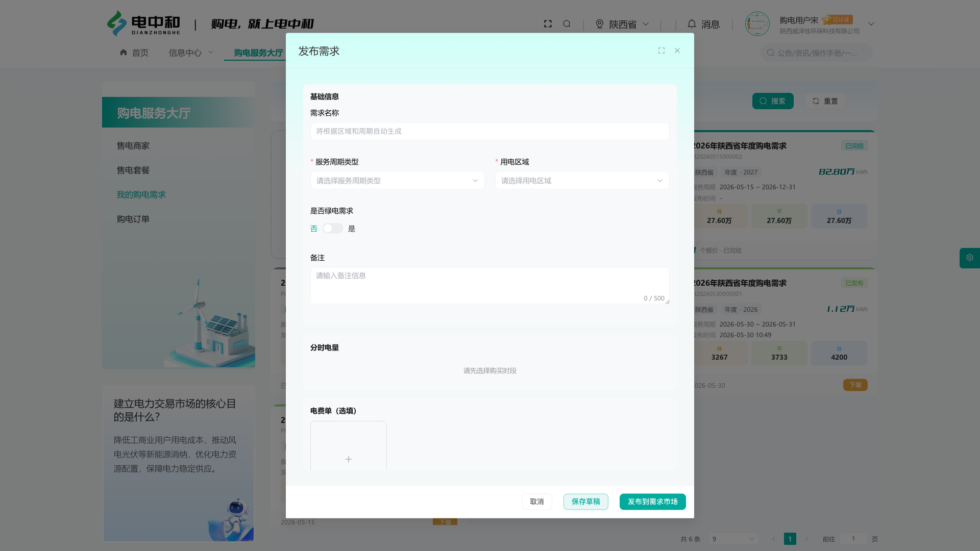Toggle fullscreen icon in top header

point(548,24)
